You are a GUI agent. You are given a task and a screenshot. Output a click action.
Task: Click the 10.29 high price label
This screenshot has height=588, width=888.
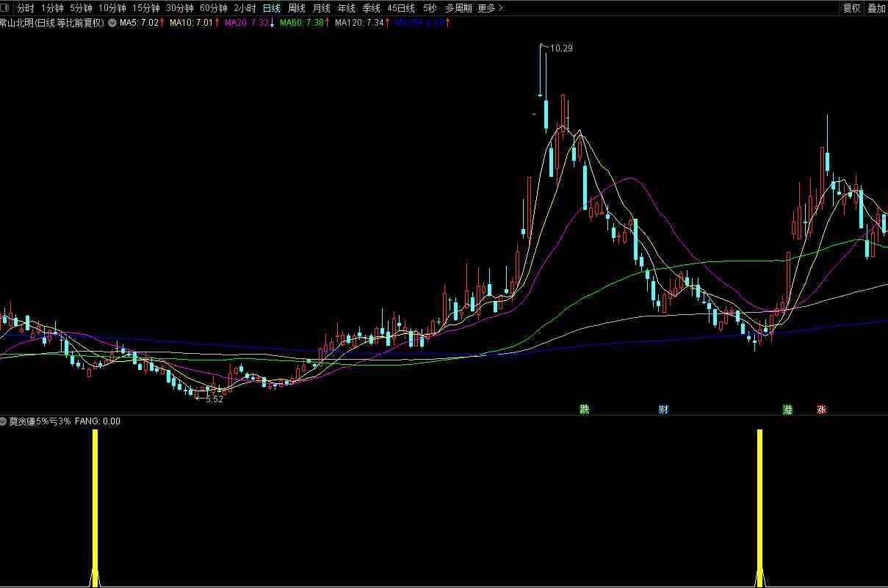pyautogui.click(x=560, y=48)
